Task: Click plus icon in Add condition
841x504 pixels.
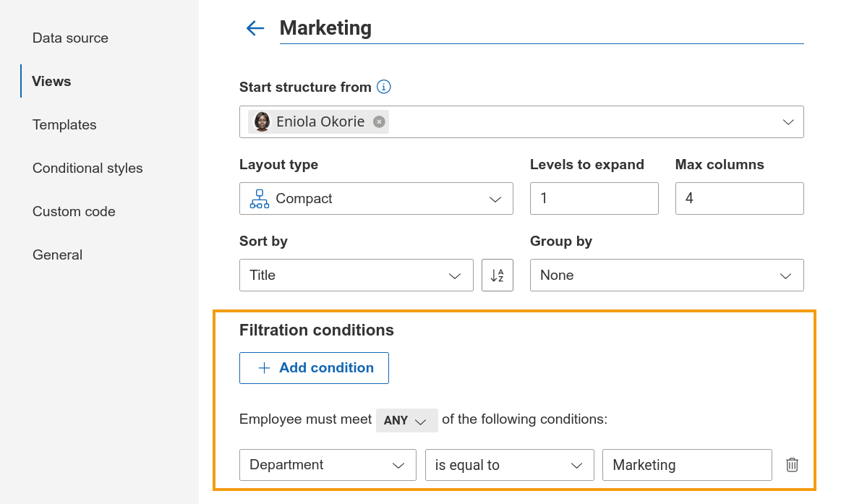Action: pos(264,368)
